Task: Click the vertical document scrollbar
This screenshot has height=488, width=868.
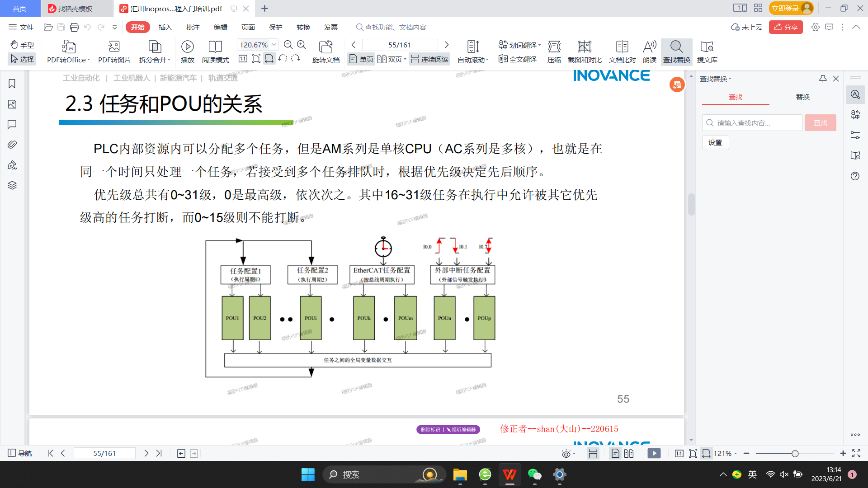Action: [691, 204]
